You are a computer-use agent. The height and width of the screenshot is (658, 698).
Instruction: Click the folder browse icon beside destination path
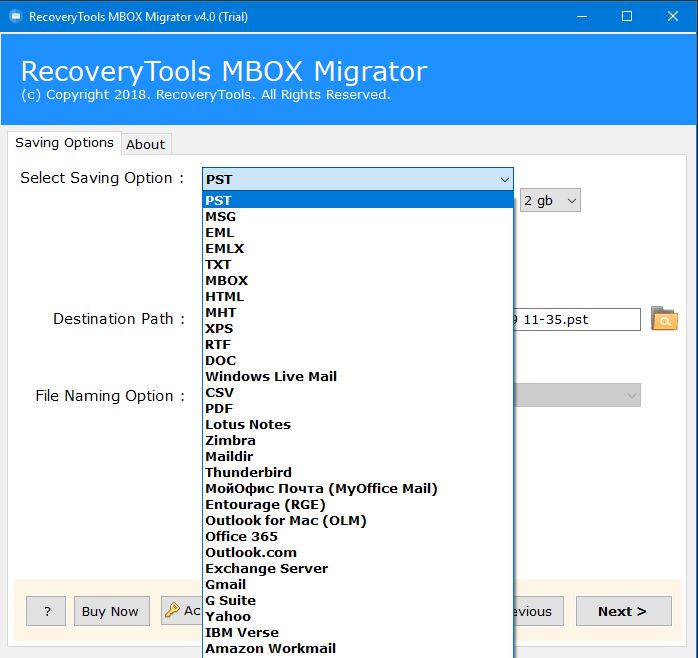pyautogui.click(x=664, y=319)
